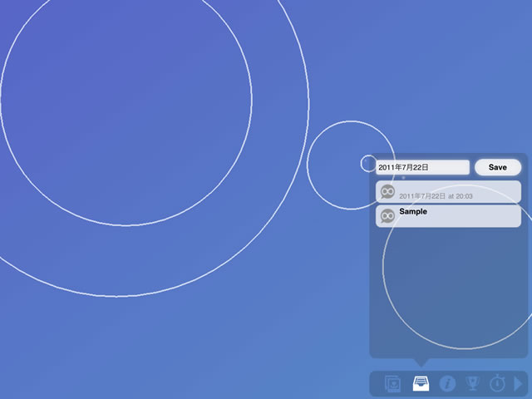
Task: Select the stopwatch timer icon
Action: click(497, 383)
